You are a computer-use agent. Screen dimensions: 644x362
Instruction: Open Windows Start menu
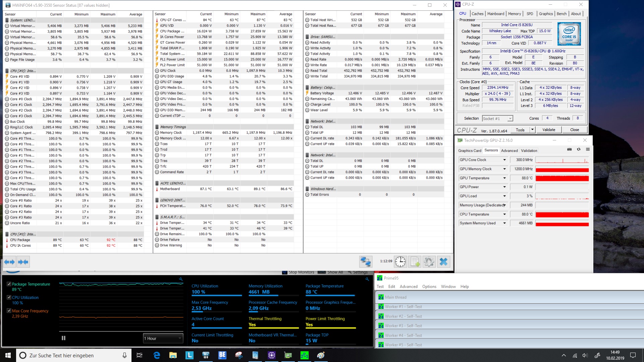click(x=8, y=355)
